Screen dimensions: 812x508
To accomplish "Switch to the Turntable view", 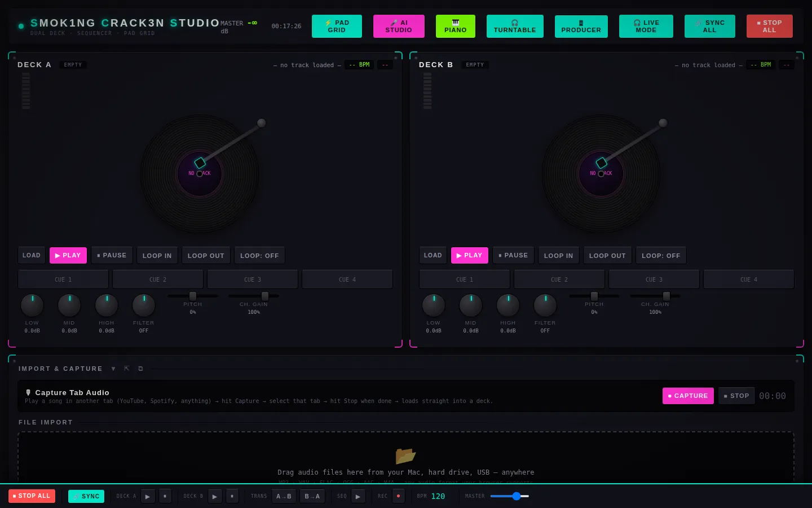I will [515, 26].
